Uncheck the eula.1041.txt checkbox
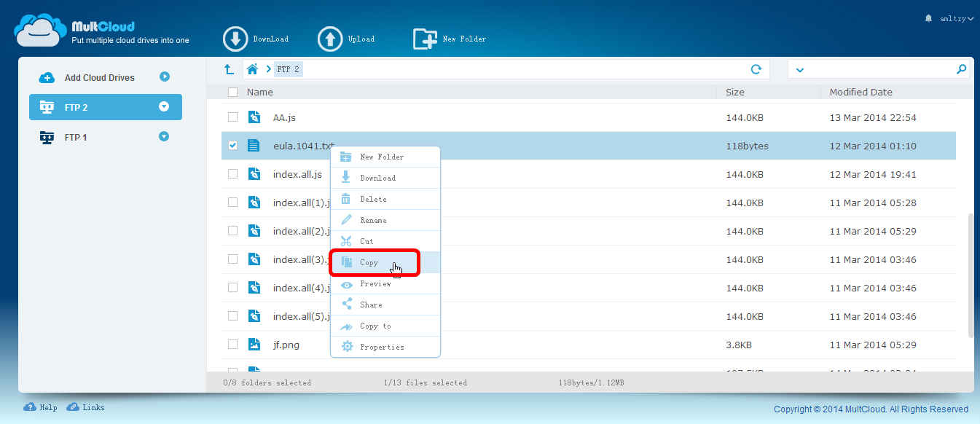 232,146
